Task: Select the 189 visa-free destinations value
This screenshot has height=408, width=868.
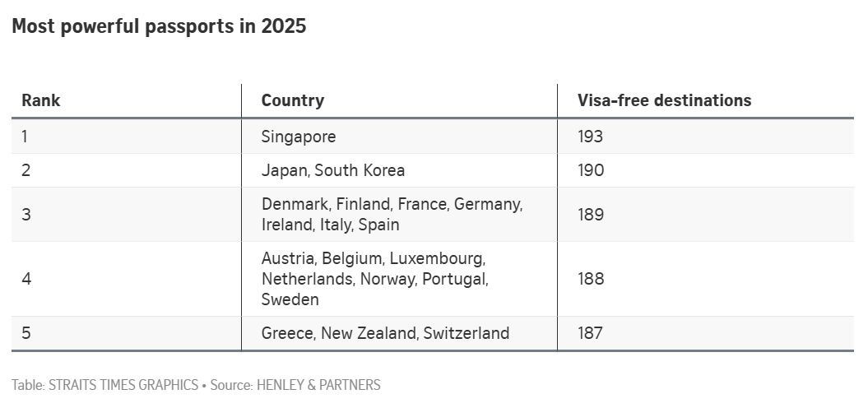Action: click(x=591, y=214)
